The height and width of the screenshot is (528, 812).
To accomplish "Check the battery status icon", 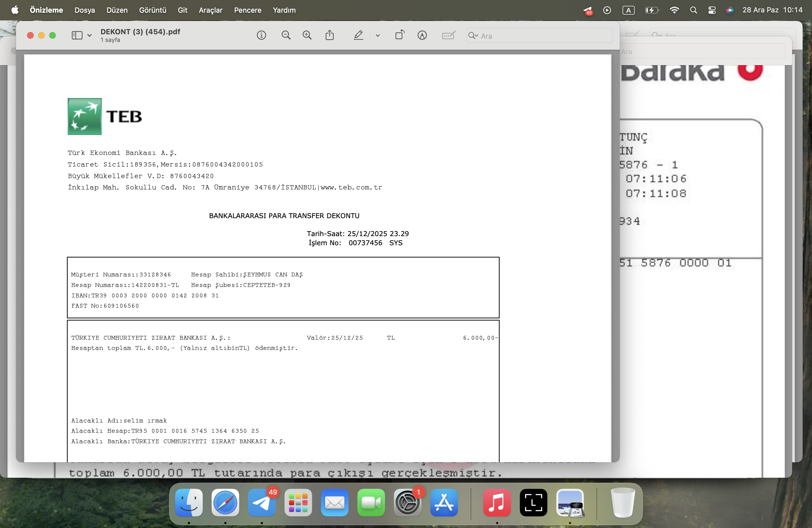I will point(652,10).
